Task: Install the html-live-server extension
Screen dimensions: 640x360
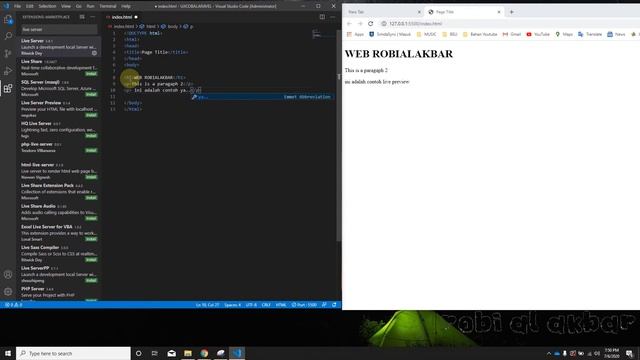Action: click(91, 177)
